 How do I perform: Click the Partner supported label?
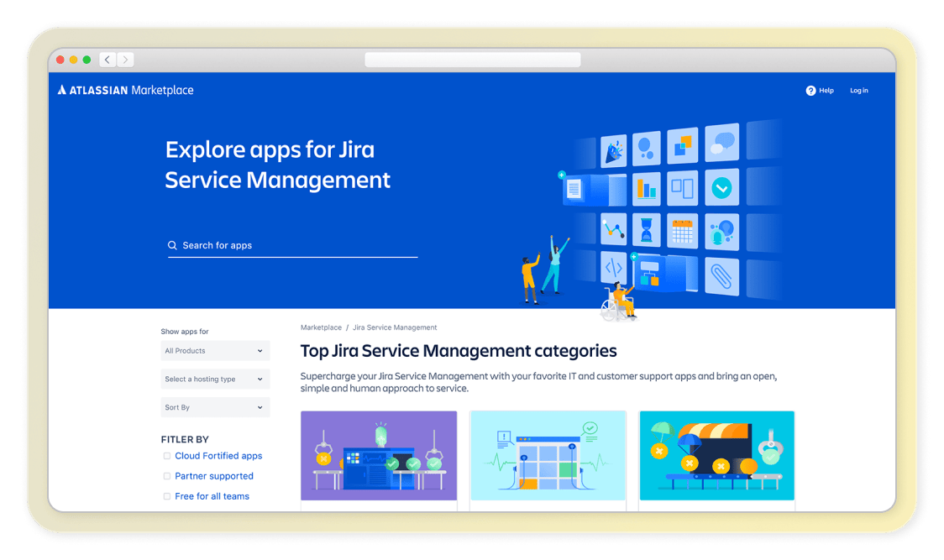pos(213,476)
